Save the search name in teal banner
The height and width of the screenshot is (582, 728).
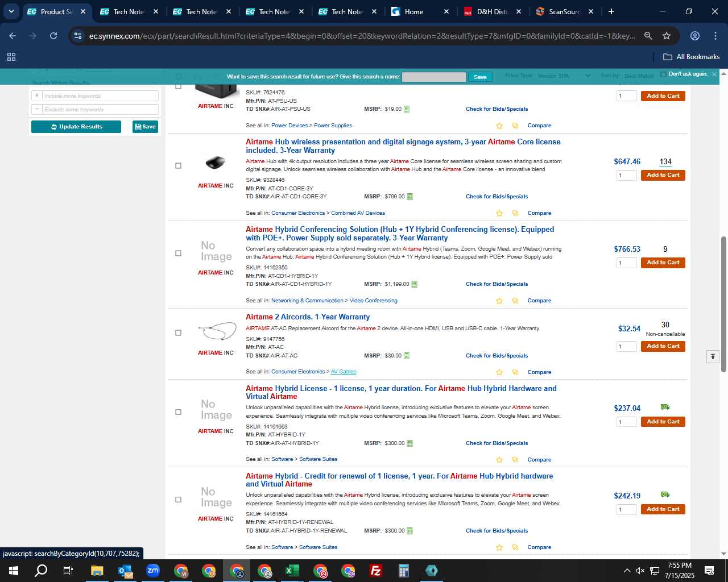click(x=480, y=77)
